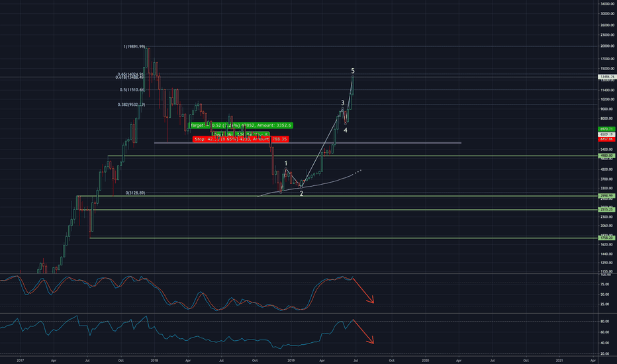Click the 9000.00 price axis label
The image size is (617, 364).
coord(608,109)
